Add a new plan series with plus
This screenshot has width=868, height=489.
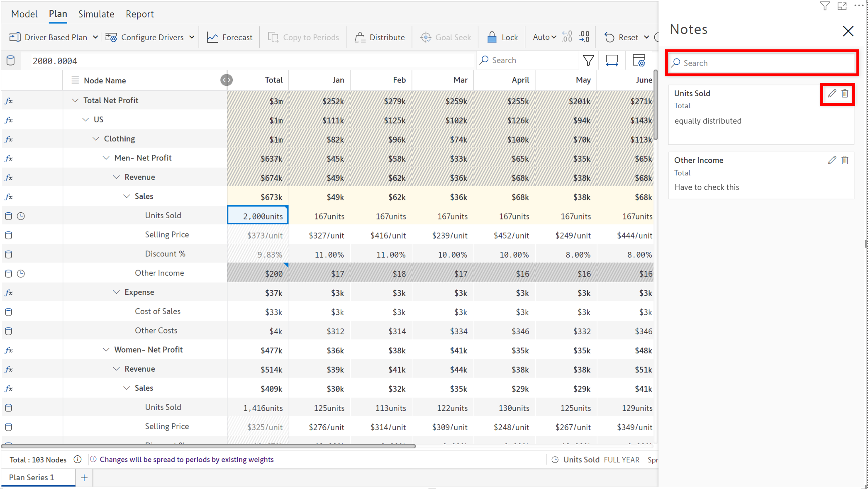84,478
